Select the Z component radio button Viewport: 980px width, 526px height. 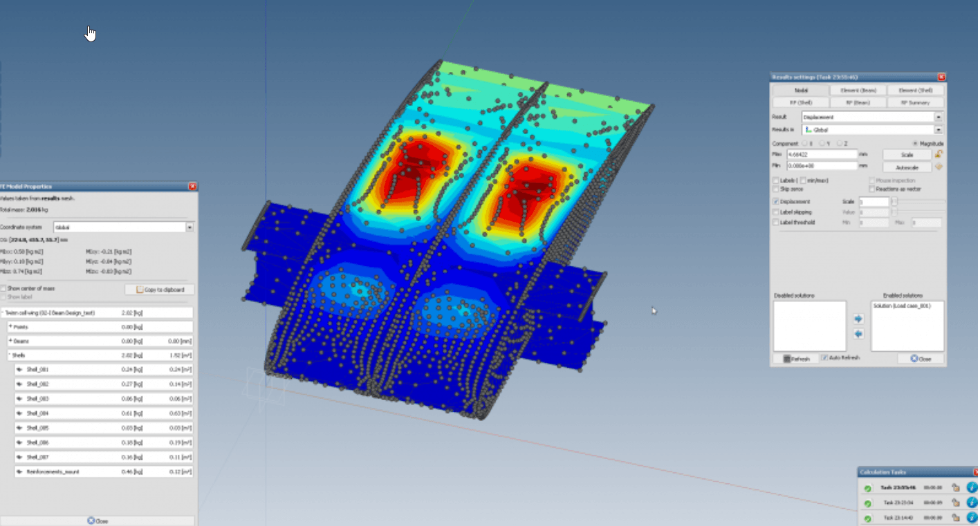pos(840,143)
